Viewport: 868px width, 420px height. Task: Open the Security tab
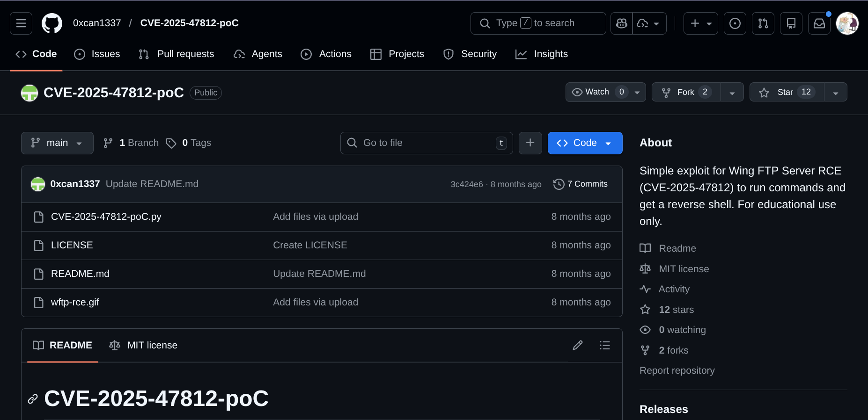(x=470, y=54)
